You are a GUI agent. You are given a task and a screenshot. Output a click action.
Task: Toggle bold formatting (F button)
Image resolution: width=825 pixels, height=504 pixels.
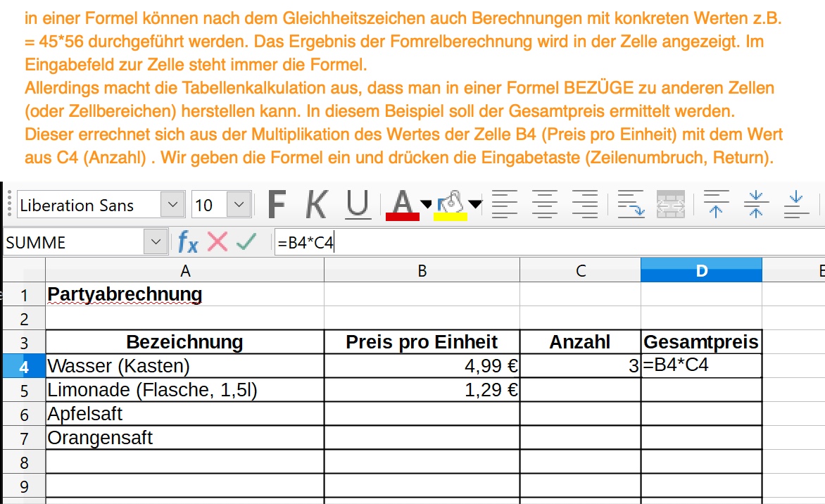tap(277, 205)
